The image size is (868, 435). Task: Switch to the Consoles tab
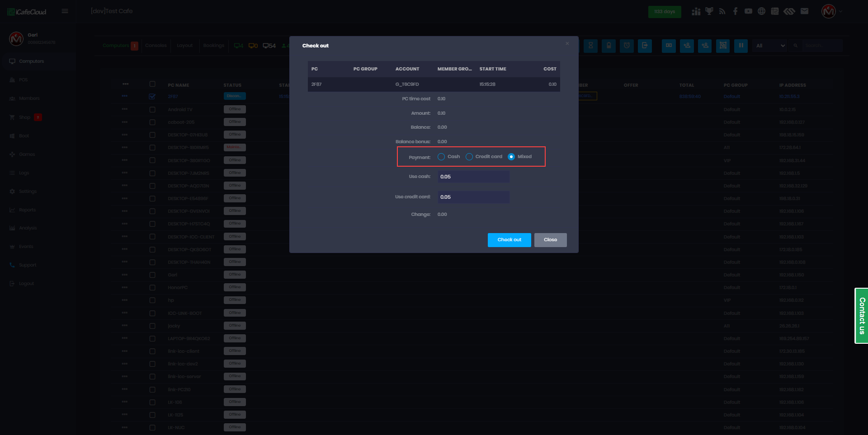156,46
